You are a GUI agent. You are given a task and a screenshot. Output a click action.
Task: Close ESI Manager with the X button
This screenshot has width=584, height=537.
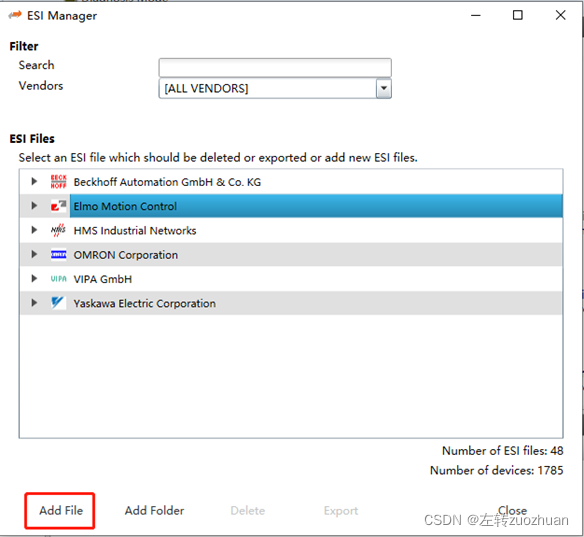tap(560, 15)
